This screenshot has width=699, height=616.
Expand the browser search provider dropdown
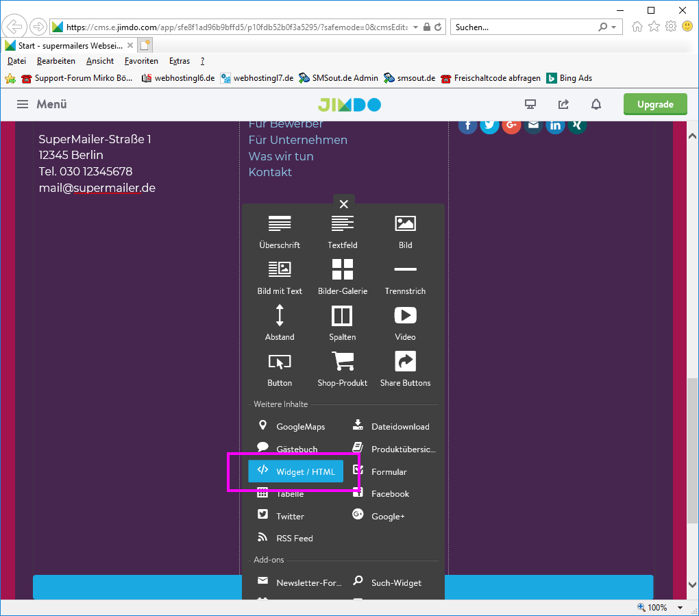point(613,27)
